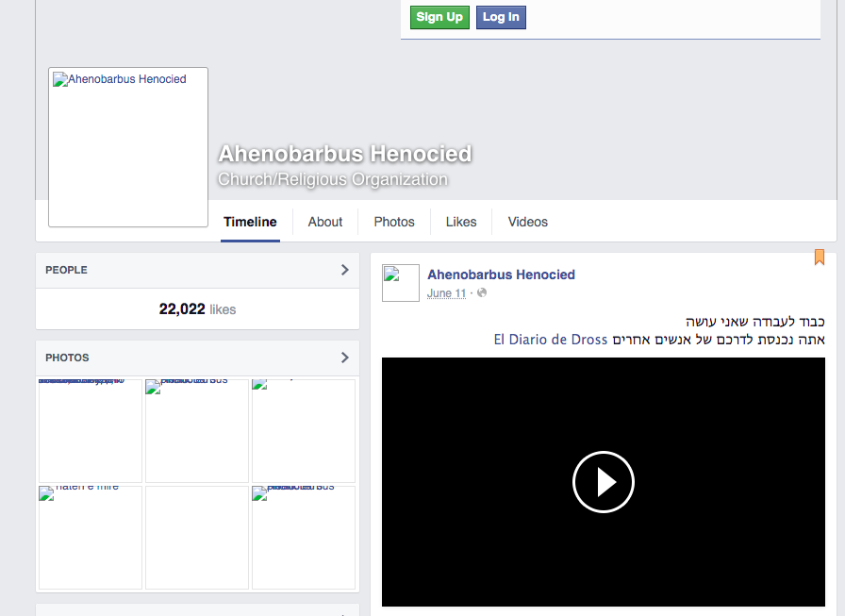Screen dimensions: 845x616
Task: Click the 22,022 likes count
Action: pyautogui.click(x=197, y=309)
